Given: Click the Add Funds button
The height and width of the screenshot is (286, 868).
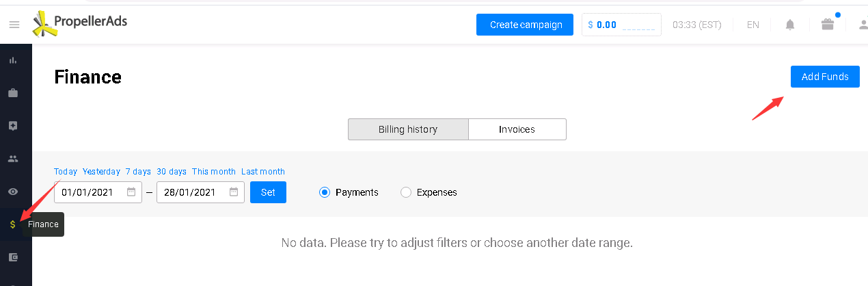Looking at the screenshot, I should [x=825, y=77].
